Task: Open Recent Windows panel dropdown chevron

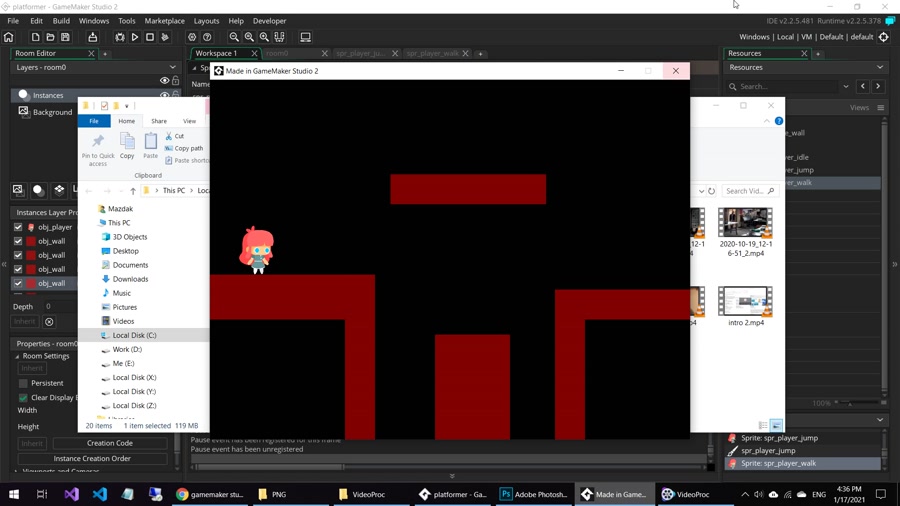Action: coord(880,420)
